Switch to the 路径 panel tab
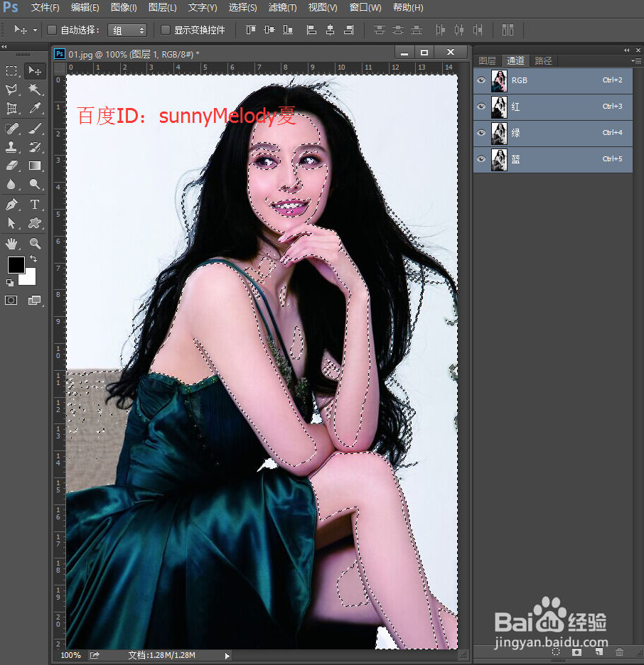 (x=543, y=60)
